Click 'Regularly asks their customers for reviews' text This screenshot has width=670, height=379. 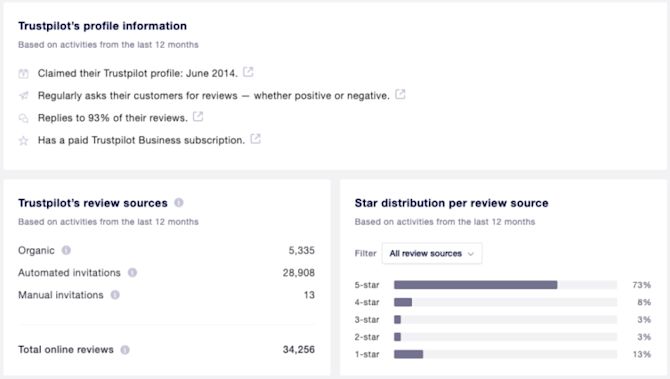[x=138, y=96]
